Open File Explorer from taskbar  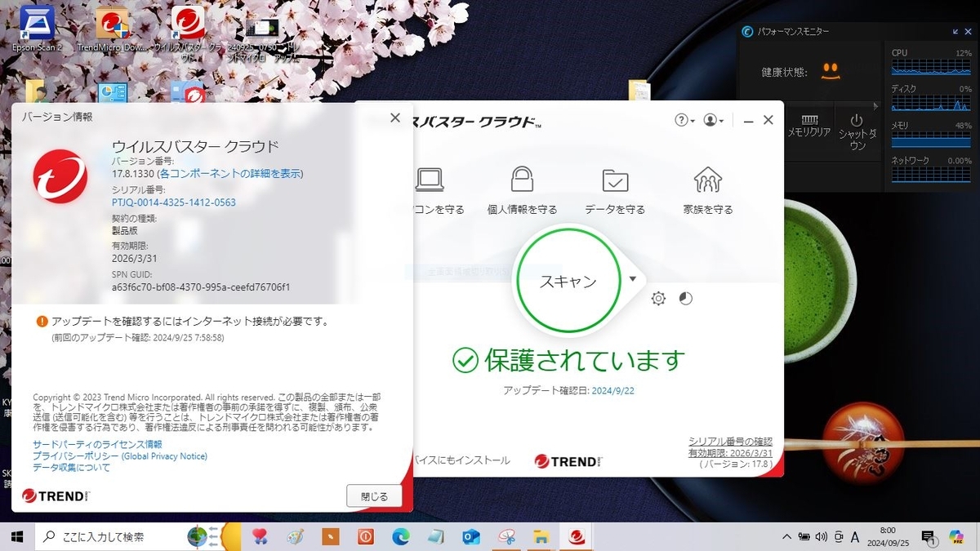[x=541, y=536]
